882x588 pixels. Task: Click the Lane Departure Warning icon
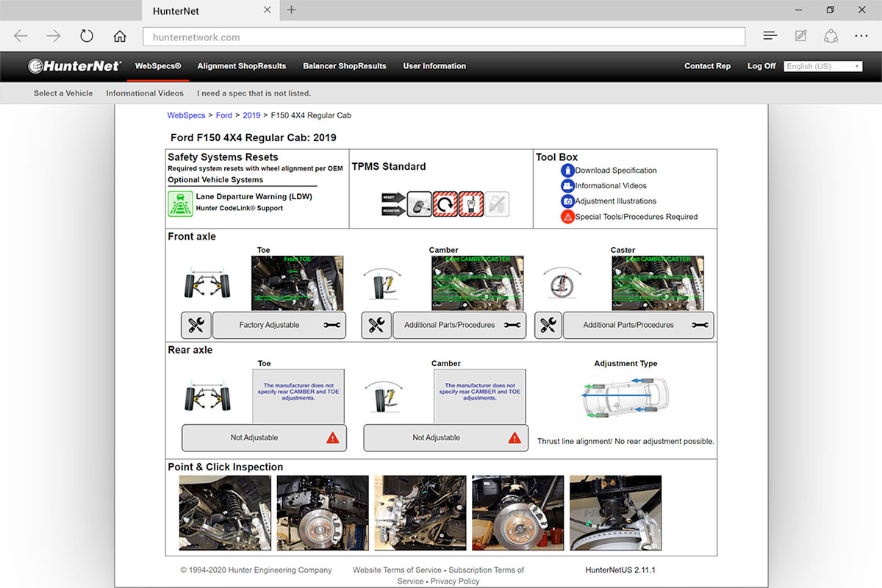[x=181, y=203]
